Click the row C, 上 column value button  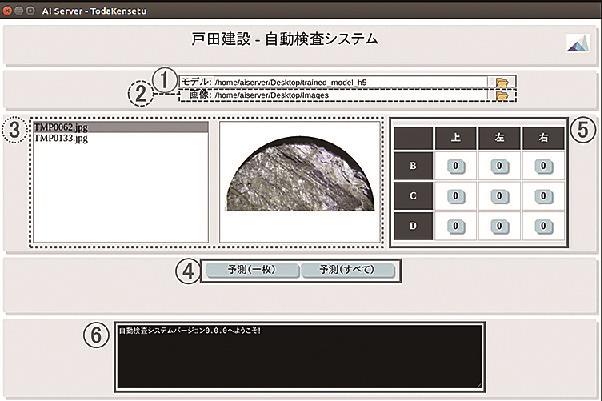[456, 196]
